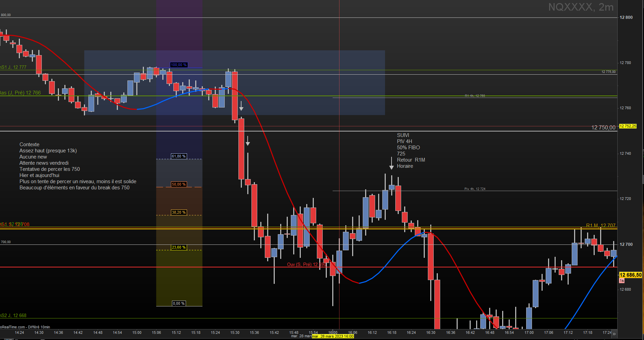Click the '800,00' label at the left edge
Image resolution: width=644 pixels, height=340 pixels.
5,15
